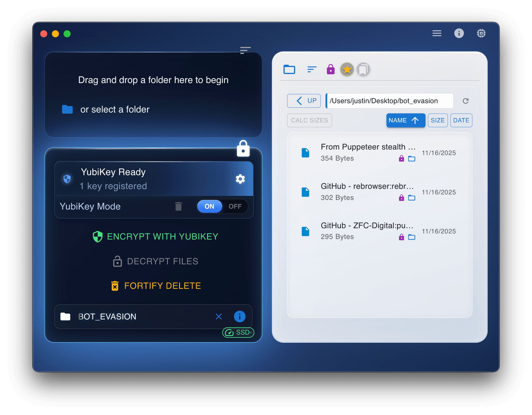This screenshot has height=415, width=532.
Task: Click the bookmark icon next to the star
Action: (363, 69)
